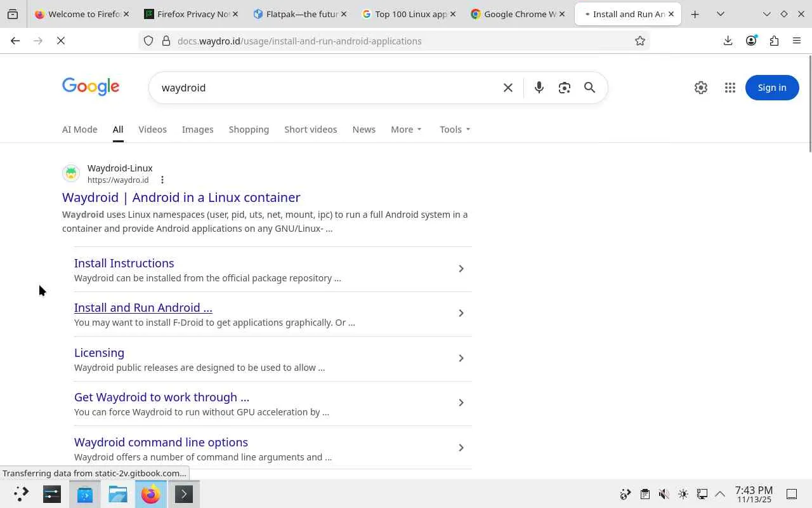
Task: Switch to the Welcome to Firefox tab
Action: [x=81, y=14]
